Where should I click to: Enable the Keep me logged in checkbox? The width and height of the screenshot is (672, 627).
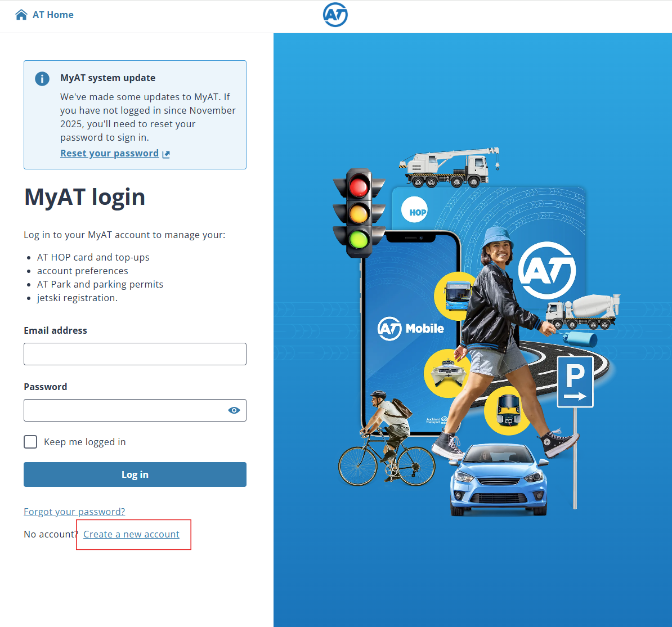[x=30, y=442]
